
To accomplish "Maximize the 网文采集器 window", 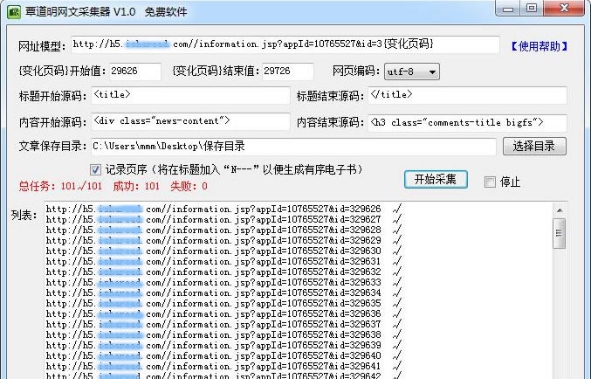I will tap(532, 8).
